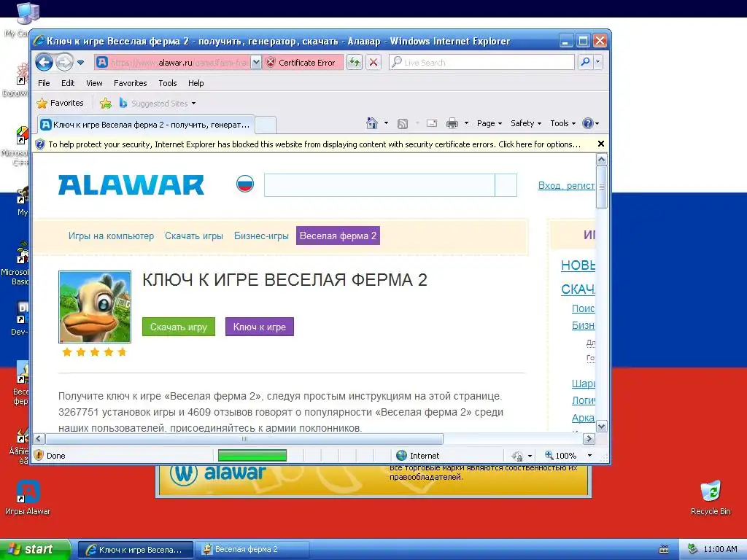Open the Favorites center star button
Viewport: 747px width, 560px height.
[60, 103]
